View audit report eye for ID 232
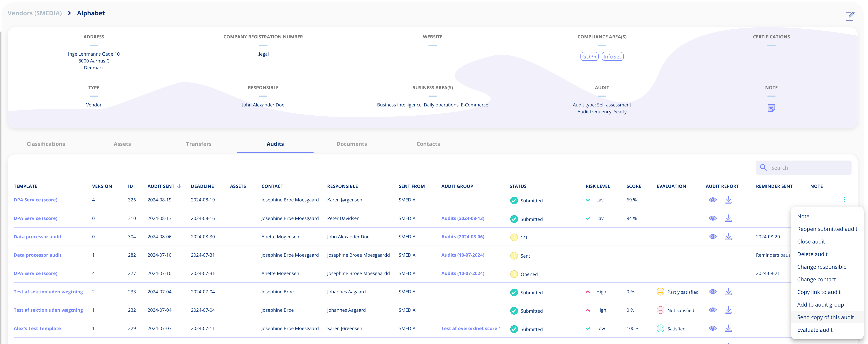Viewport: 868px width, 344px height. (x=713, y=310)
